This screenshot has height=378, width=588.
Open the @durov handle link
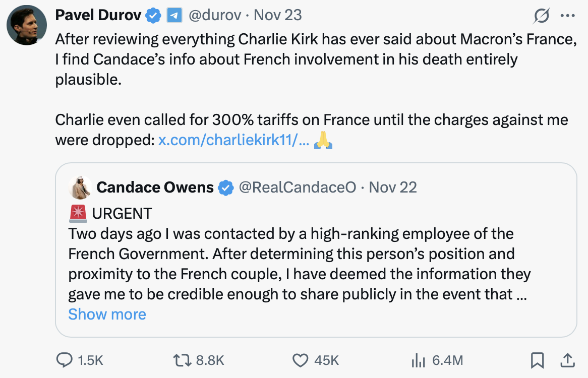click(214, 15)
